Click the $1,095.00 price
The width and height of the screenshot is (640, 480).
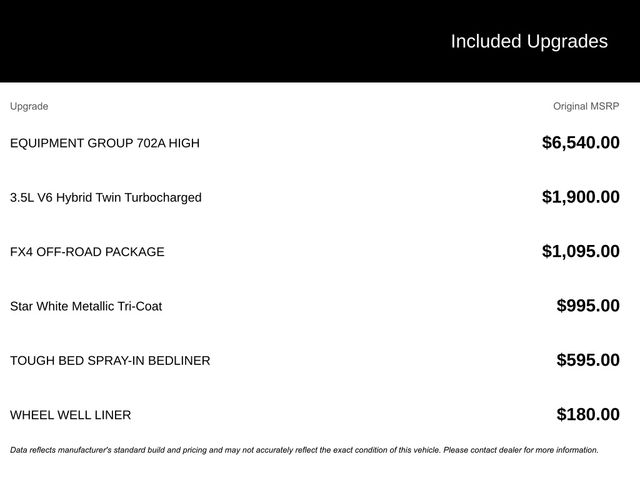point(580,252)
